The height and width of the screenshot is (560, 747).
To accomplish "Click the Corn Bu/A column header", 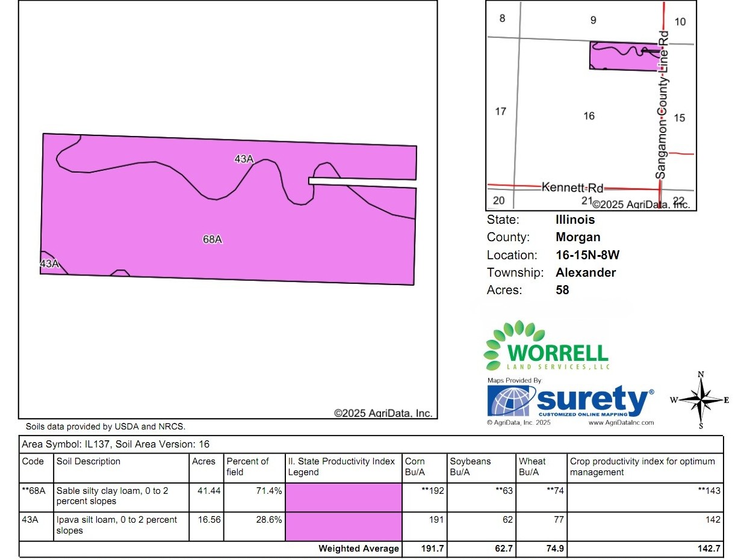I will (x=415, y=467).
